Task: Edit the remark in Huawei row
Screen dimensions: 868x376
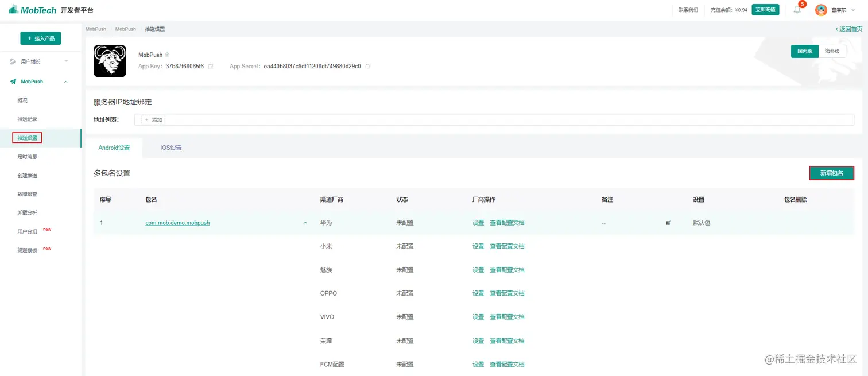Action: pyautogui.click(x=668, y=223)
